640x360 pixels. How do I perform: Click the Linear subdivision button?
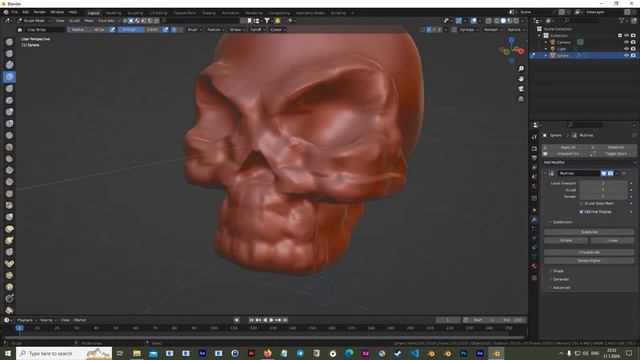612,240
